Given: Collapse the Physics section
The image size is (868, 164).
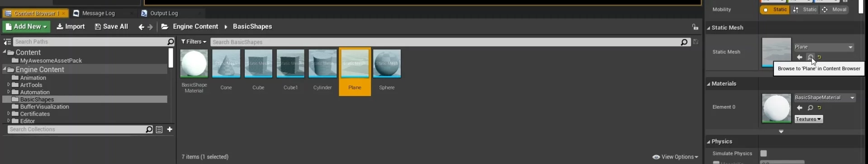Looking at the screenshot, I should [708, 142].
